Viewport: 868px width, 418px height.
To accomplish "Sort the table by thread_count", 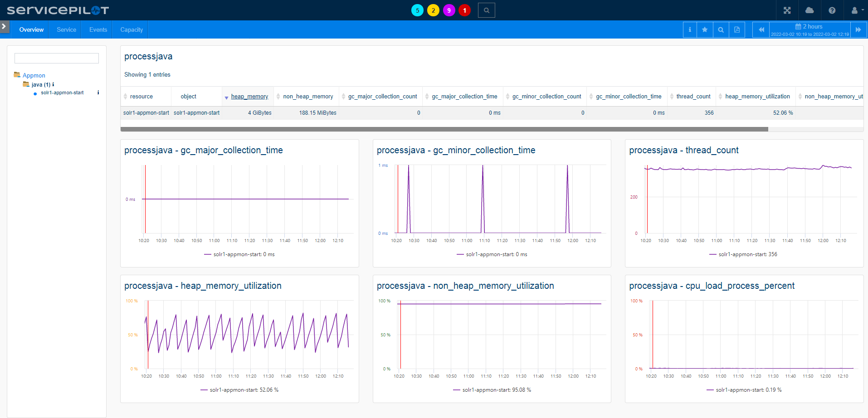I will pos(693,96).
